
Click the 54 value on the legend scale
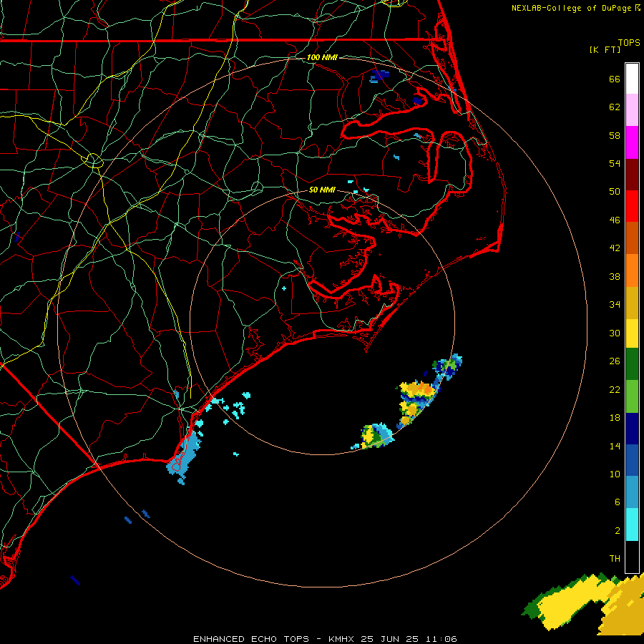(x=615, y=163)
